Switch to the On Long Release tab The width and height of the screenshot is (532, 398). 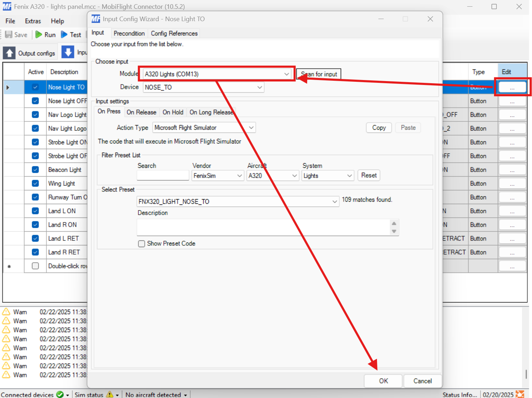coord(211,112)
